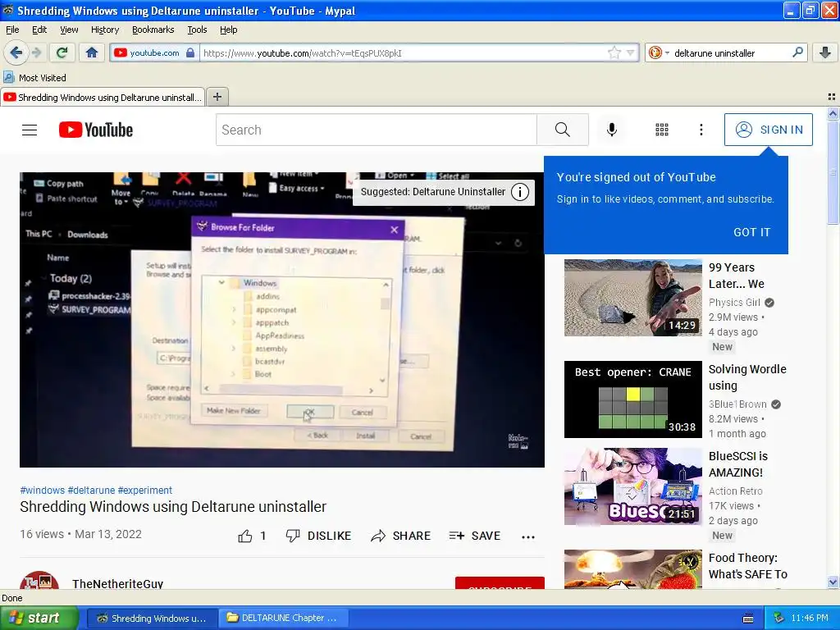The image size is (840, 630).
Task: Save video with SAVE button
Action: pos(475,536)
